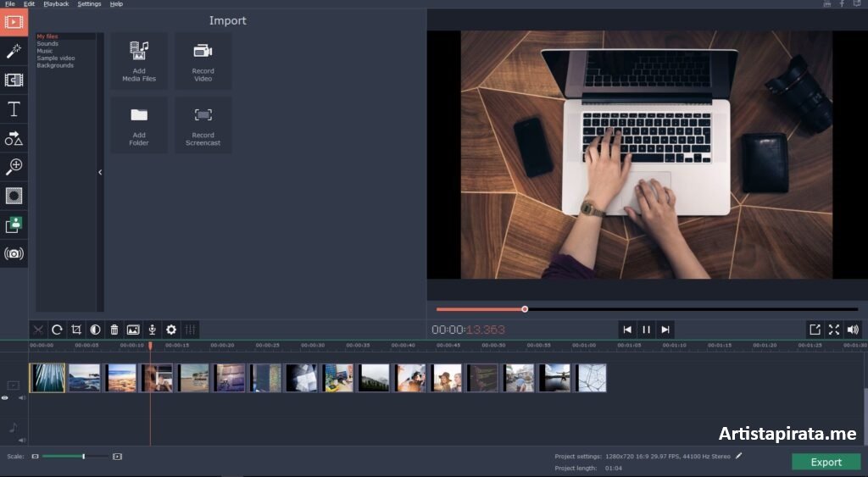The image size is (868, 477).
Task: Toggle video track visibility eye icon
Action: click(x=5, y=398)
